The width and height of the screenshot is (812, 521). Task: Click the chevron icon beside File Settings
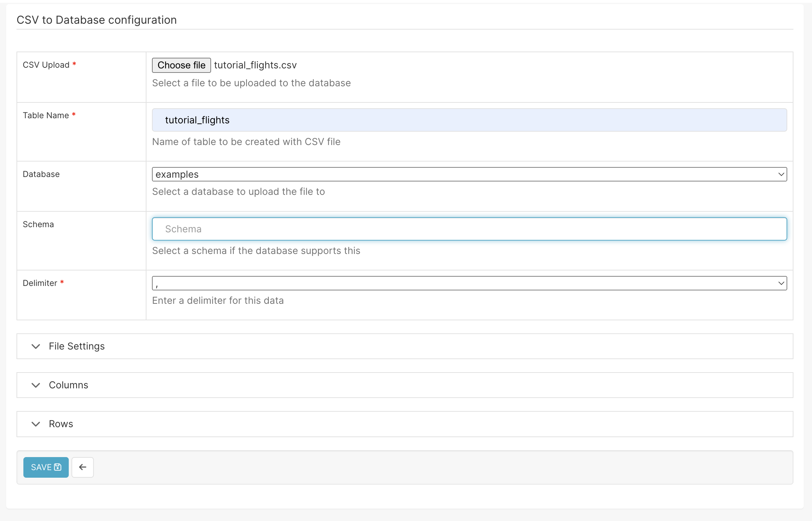click(x=36, y=346)
